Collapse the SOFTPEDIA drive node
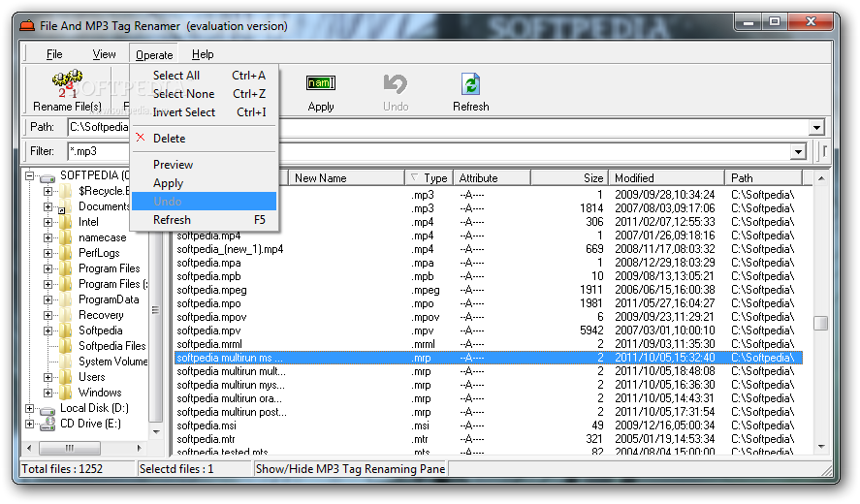The height and width of the screenshot is (504, 860). coord(30,176)
